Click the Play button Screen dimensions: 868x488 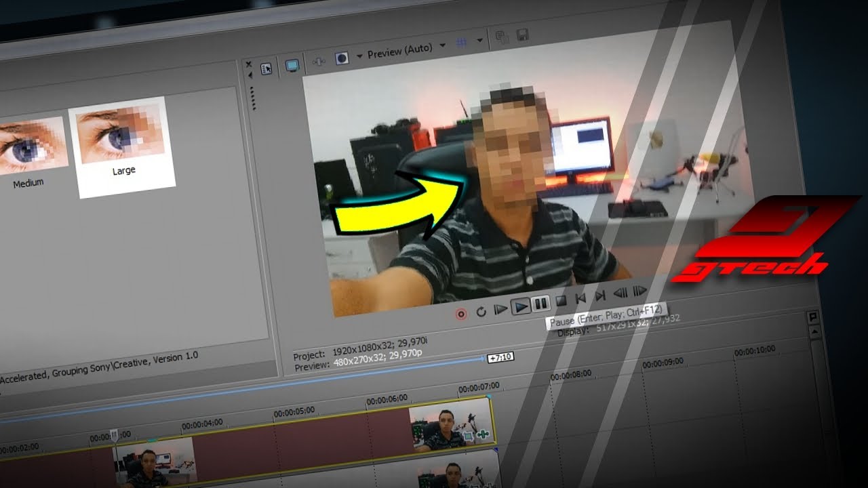[x=521, y=307]
